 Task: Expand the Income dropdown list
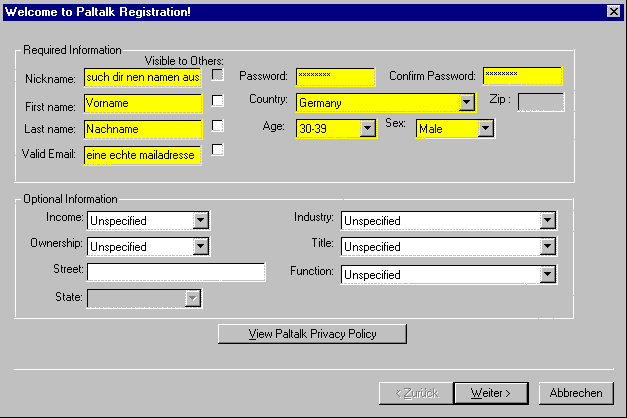[x=200, y=220]
